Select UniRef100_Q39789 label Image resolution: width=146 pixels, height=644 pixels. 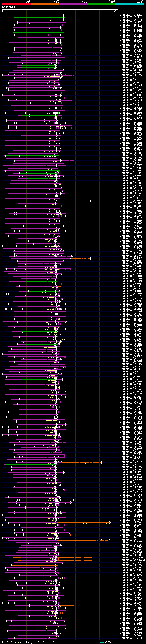(131, 65)
